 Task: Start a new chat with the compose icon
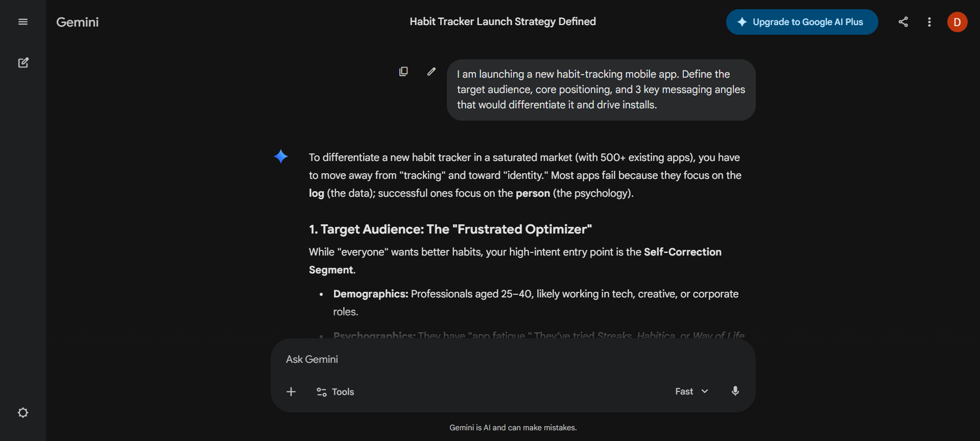(23, 63)
